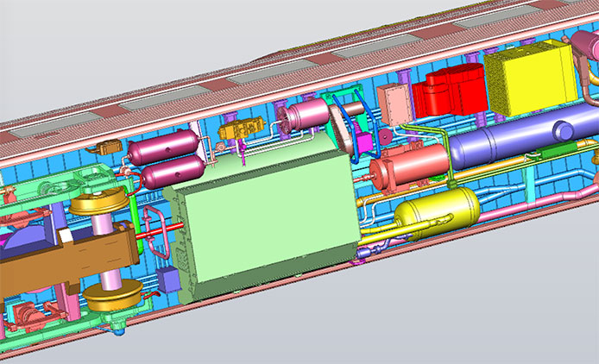Select the pink fan-ended cylinder above transformer
The width and height of the screenshot is (599, 364).
click(304, 115)
